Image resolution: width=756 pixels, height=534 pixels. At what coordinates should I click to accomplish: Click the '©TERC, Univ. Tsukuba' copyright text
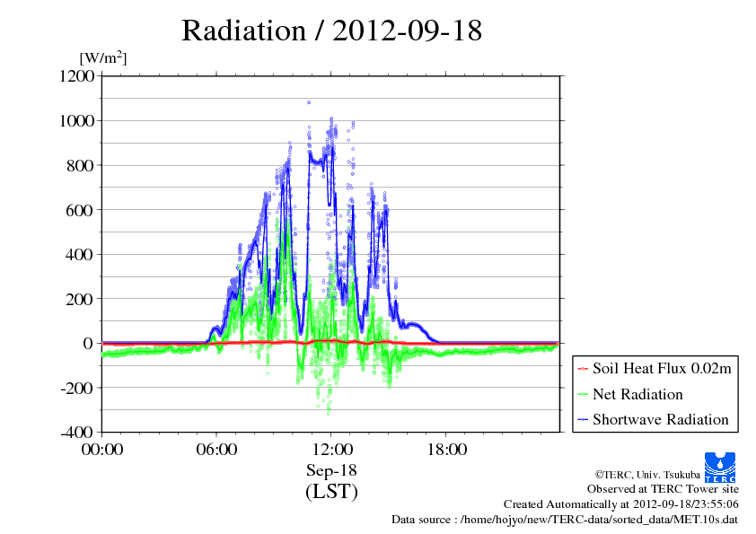pyautogui.click(x=647, y=475)
